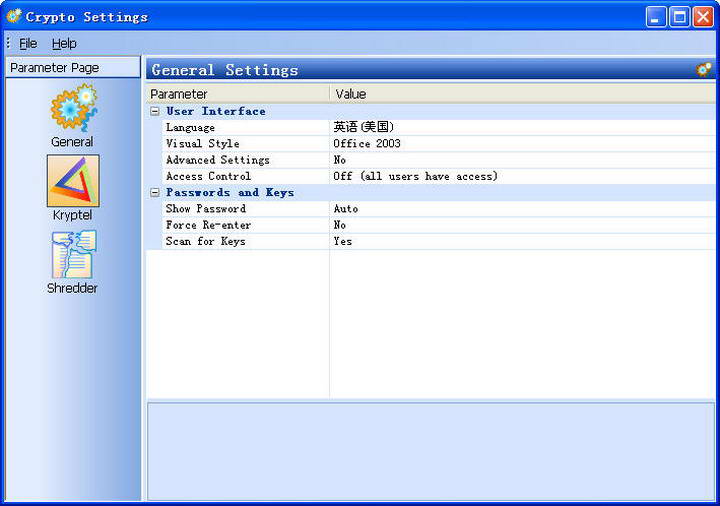The width and height of the screenshot is (720, 506).
Task: Click the gear icon in General Settings header
Action: pos(703,70)
